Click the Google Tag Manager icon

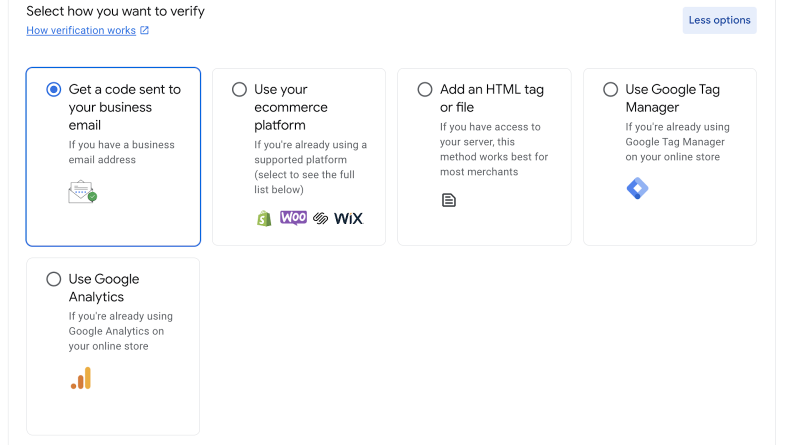[637, 188]
